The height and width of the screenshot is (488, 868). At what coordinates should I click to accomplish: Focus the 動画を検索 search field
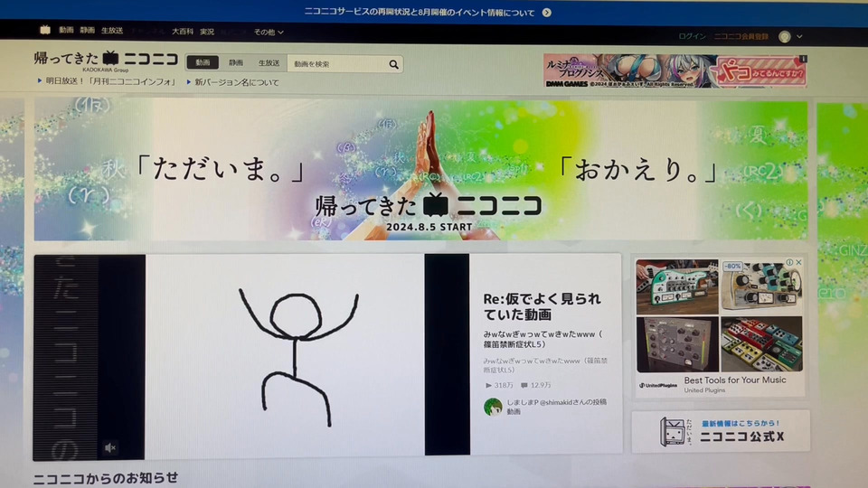click(x=336, y=64)
